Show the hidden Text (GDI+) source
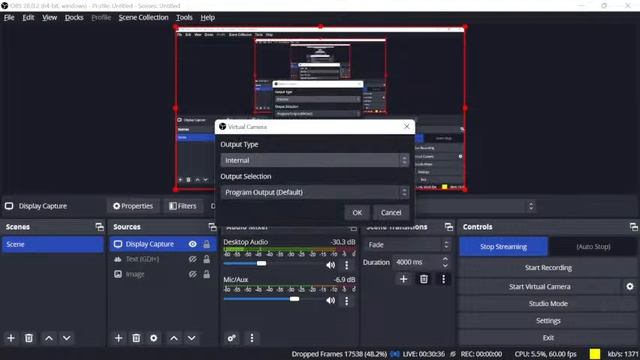640x360 pixels. click(193, 259)
